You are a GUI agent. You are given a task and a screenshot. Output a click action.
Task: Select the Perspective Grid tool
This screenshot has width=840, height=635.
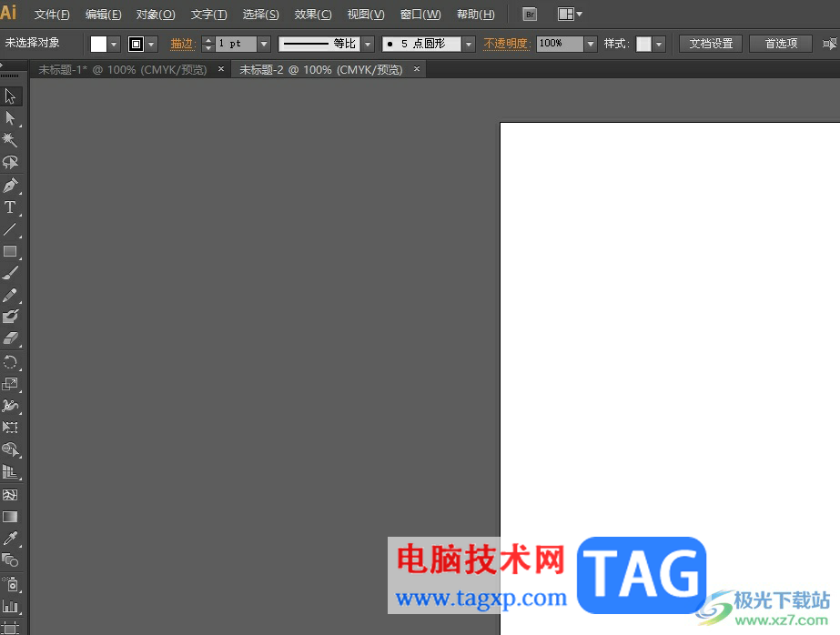10,471
